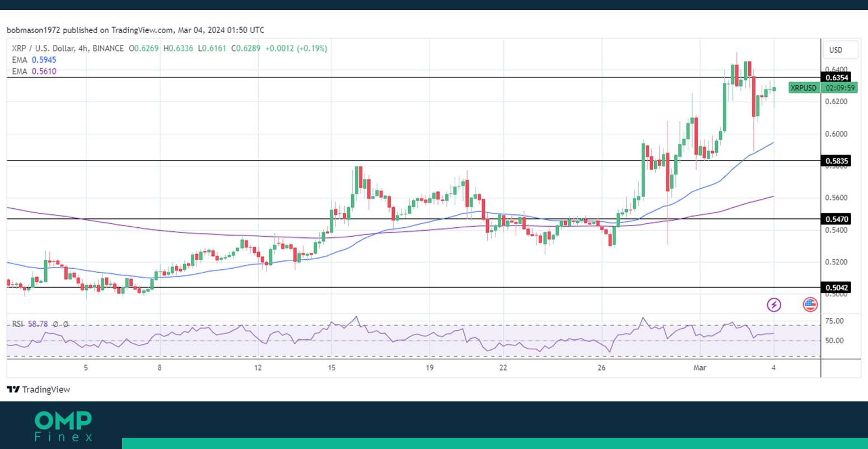868x449 pixels.
Task: Click the +0.0012 (+0.19%) change value
Action: 296,49
